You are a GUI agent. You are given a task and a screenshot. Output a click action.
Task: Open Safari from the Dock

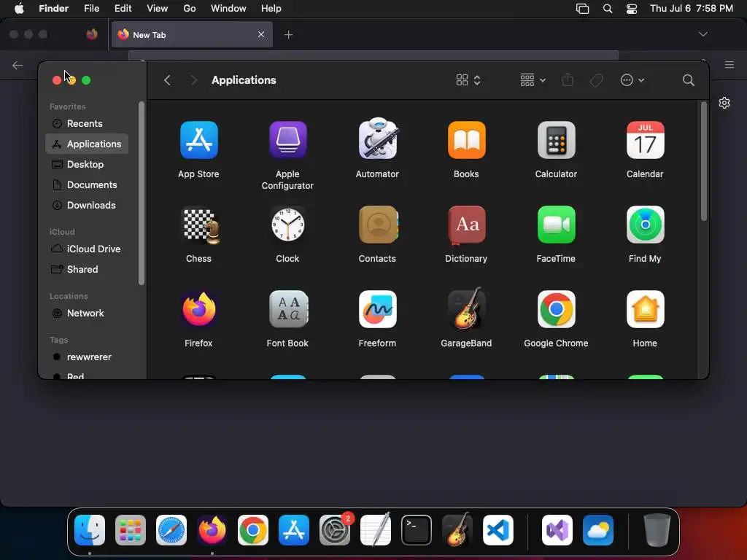[171, 530]
